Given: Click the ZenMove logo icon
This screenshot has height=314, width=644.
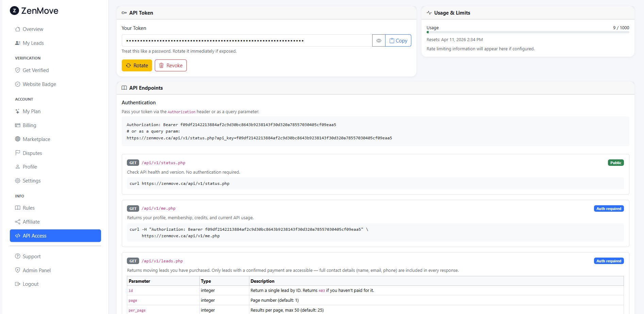Looking at the screenshot, I should pos(14,11).
